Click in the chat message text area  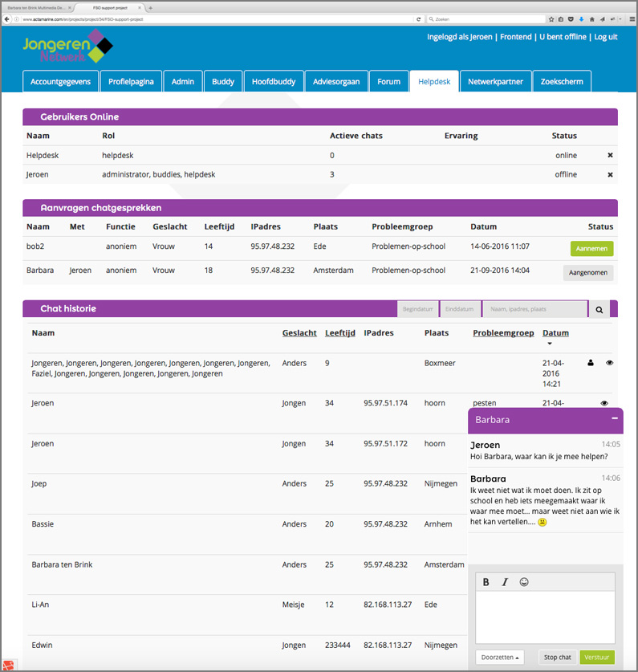coord(545,617)
